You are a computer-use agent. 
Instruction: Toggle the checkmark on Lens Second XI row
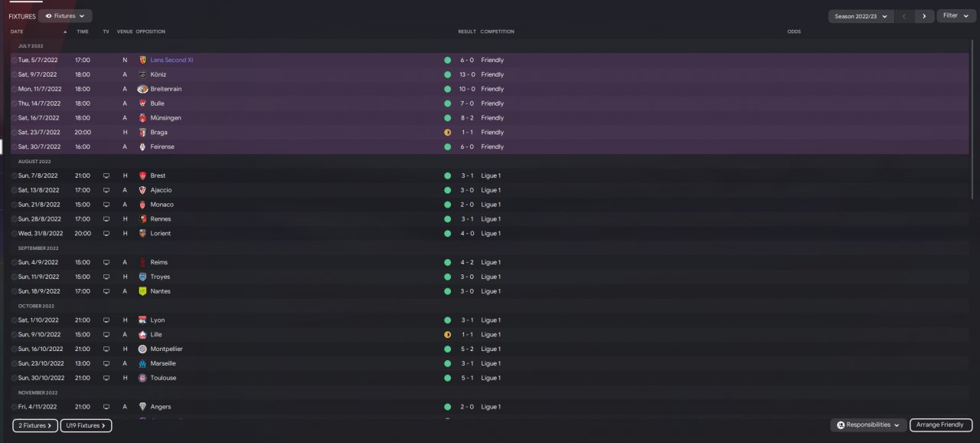(14, 60)
